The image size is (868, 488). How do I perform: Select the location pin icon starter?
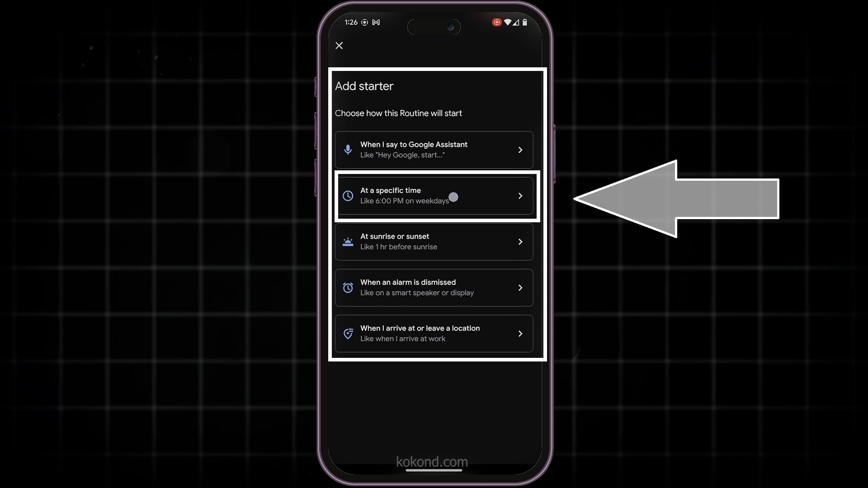click(x=348, y=333)
